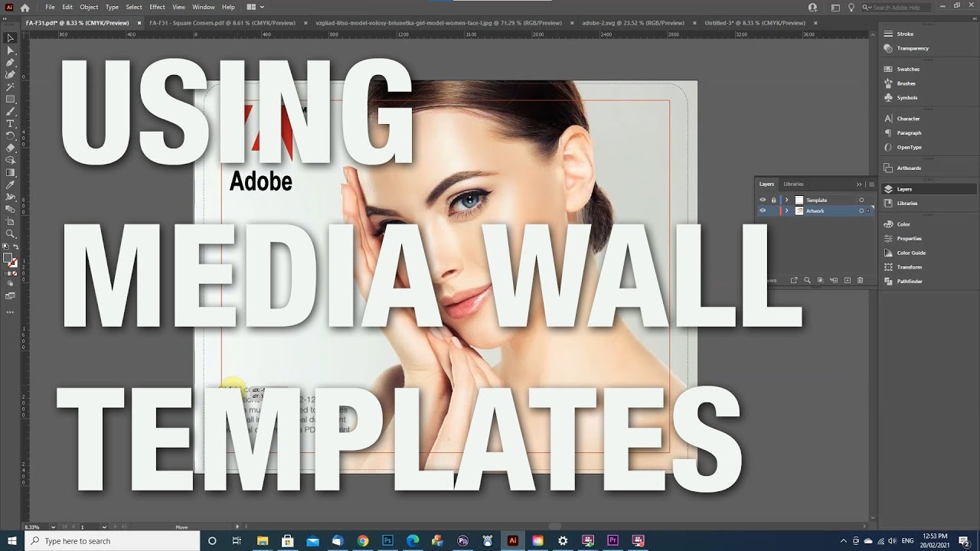The width and height of the screenshot is (980, 551).
Task: Open the File menu
Action: 50,7
